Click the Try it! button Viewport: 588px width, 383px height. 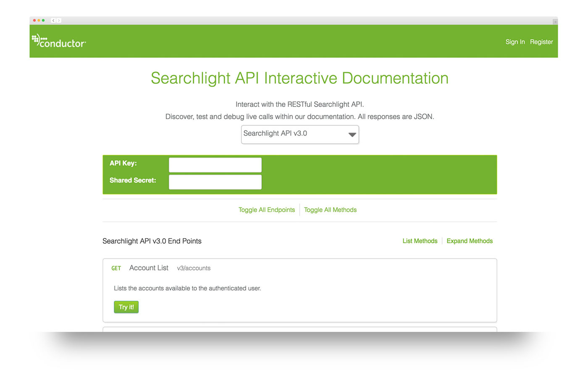(x=126, y=307)
